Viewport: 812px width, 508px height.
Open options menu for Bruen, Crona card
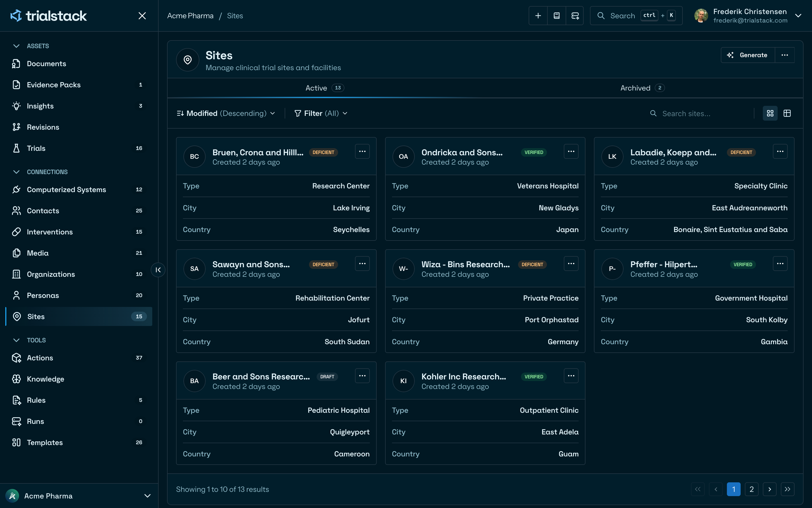(362, 152)
